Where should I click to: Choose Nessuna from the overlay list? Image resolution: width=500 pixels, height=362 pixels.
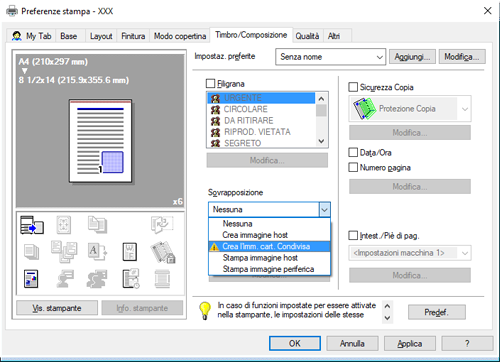269,224
